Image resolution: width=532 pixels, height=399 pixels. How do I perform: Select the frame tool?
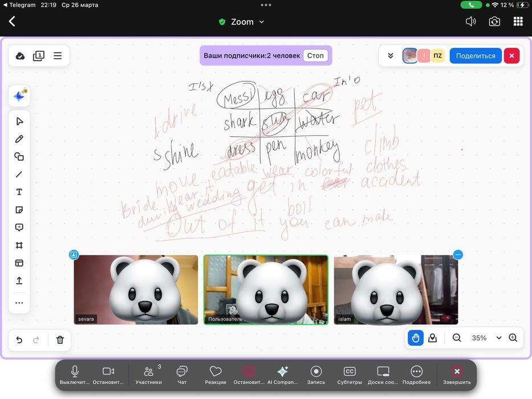point(19,245)
